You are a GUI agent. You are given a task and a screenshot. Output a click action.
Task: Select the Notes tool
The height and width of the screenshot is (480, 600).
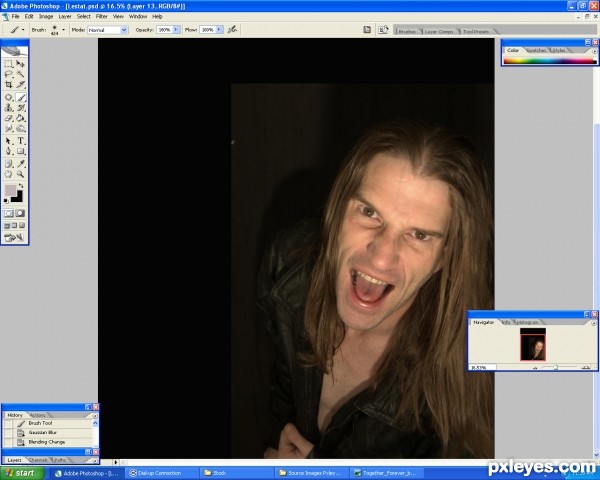tap(8, 164)
